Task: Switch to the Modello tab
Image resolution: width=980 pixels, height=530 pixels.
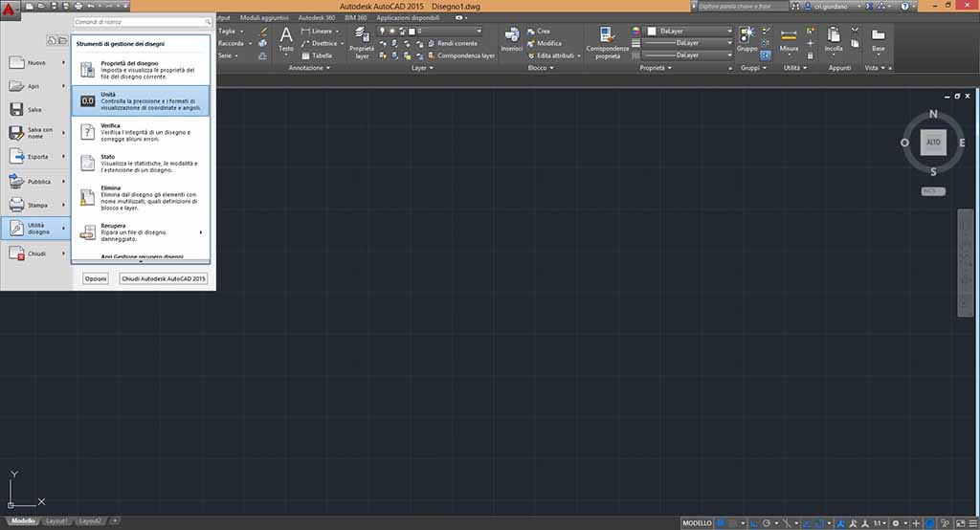Action: [23, 520]
